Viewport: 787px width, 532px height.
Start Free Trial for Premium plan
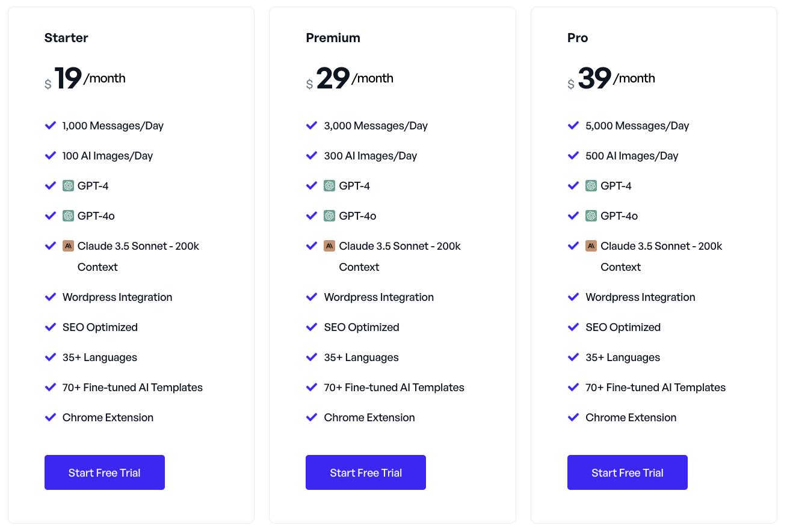click(x=366, y=472)
